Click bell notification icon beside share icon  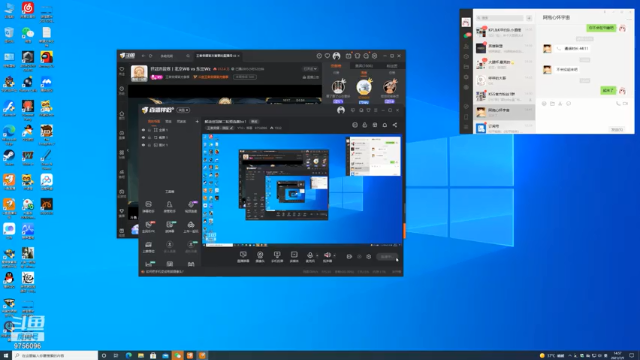click(x=384, y=125)
